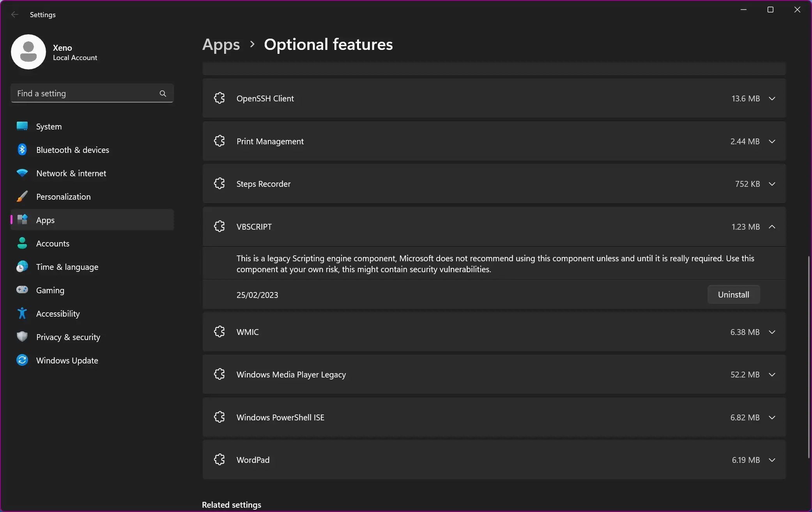Select Apps in the sidebar

(x=45, y=220)
